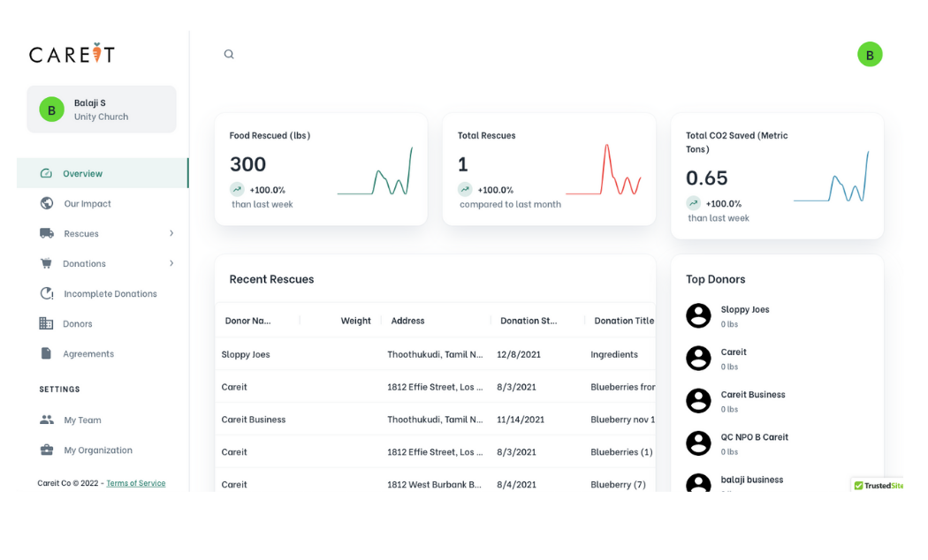This screenshot has height=560, width=928.
Task: Click the Incomplete Donations clock icon
Action: pyautogui.click(x=47, y=293)
